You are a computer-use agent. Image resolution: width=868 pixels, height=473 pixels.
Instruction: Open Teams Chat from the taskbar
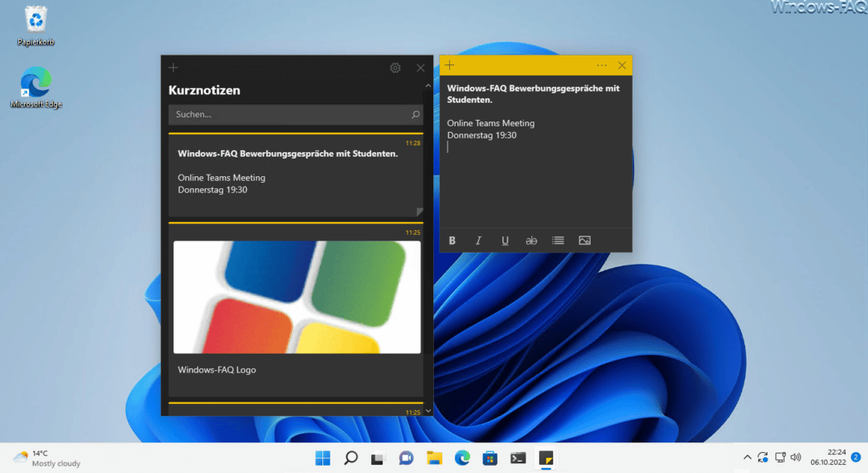pos(406,458)
